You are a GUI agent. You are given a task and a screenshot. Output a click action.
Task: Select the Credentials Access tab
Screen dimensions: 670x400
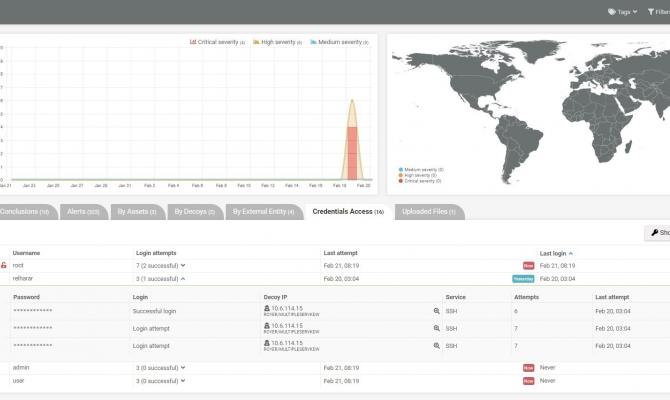point(348,212)
